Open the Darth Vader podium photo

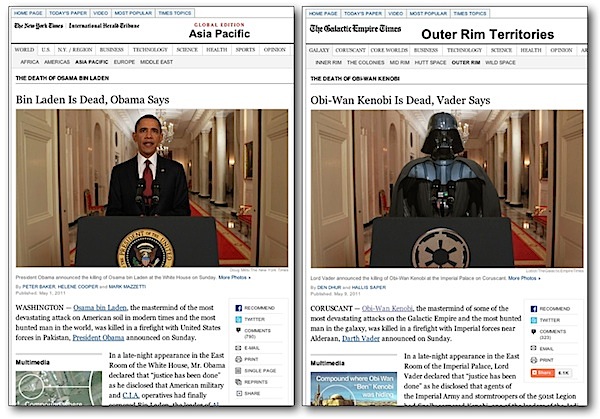[x=447, y=189]
